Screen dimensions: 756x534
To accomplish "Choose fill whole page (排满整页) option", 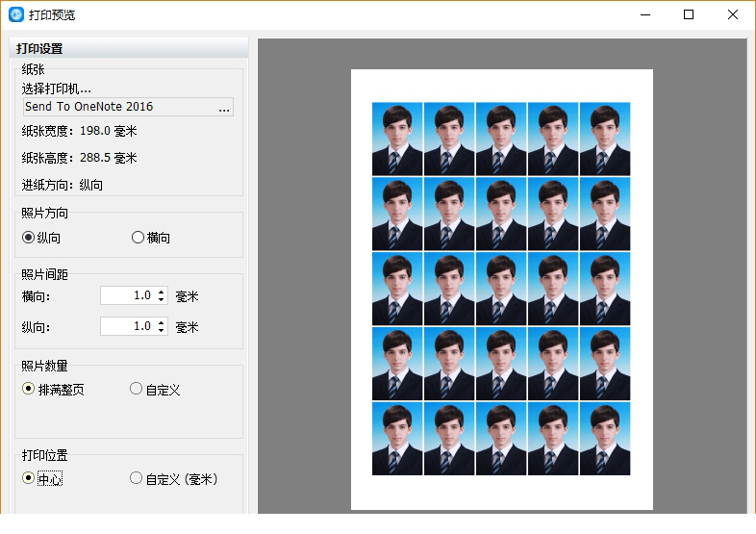I will [29, 390].
